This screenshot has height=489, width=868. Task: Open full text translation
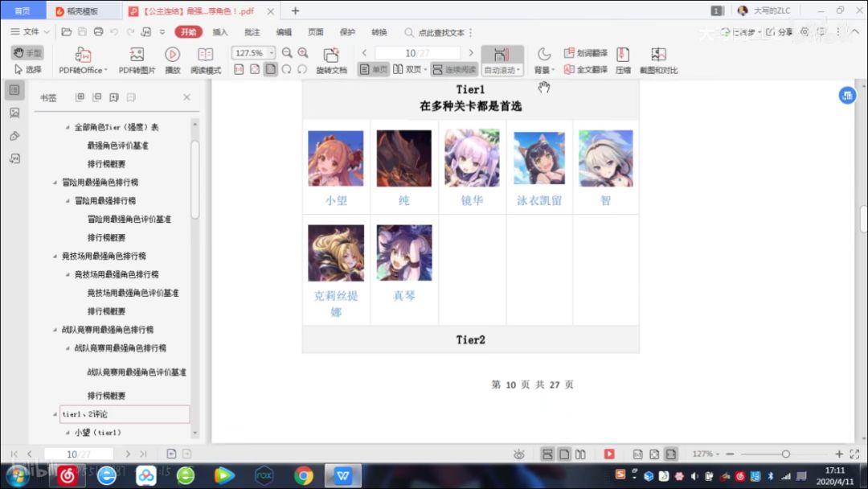[586, 69]
